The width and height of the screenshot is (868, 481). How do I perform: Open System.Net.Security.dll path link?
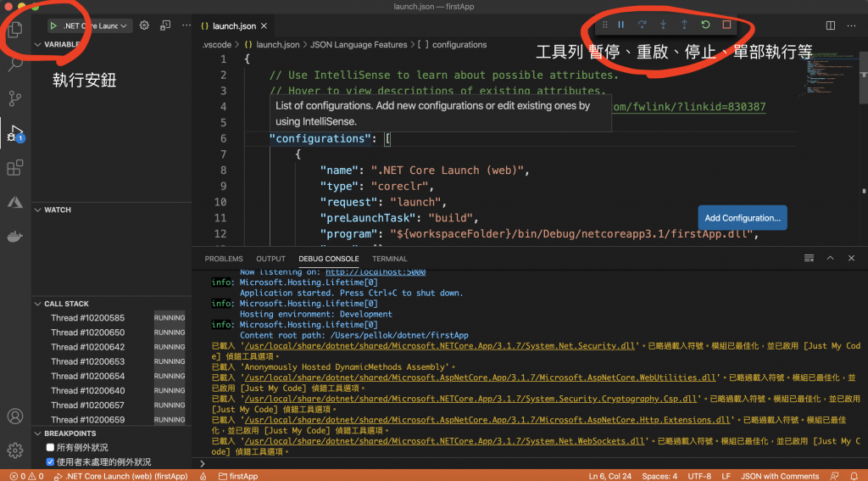coord(440,346)
